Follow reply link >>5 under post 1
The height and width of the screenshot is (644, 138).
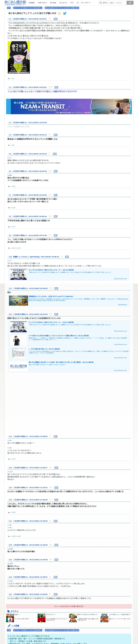[13, 78]
